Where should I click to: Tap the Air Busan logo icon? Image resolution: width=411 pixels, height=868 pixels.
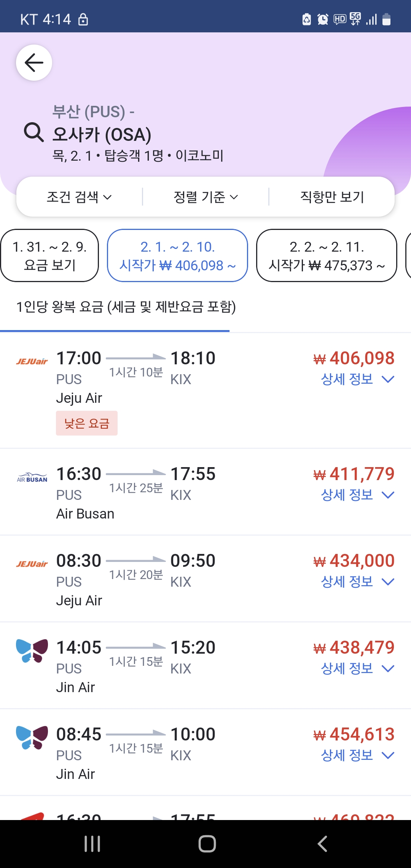coord(32,478)
